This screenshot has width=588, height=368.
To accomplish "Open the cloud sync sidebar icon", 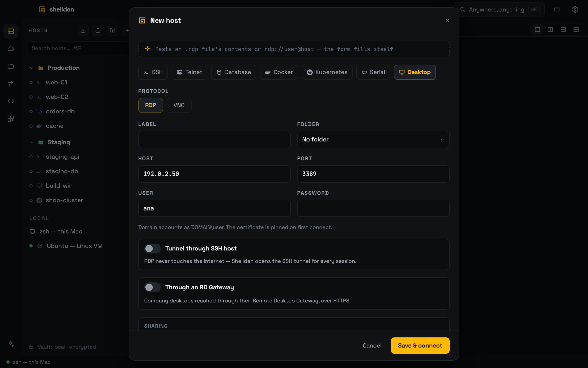I will (x=11, y=49).
